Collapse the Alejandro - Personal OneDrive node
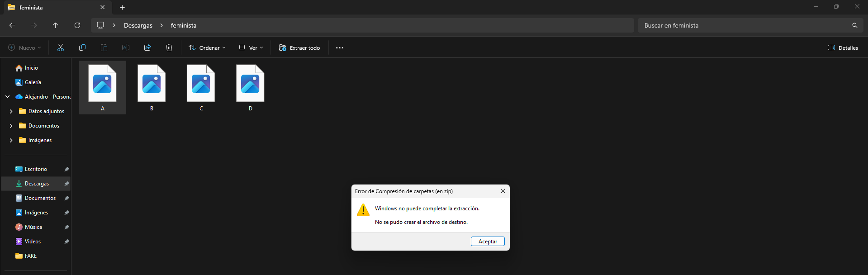Viewport: 868px width, 275px height. (x=8, y=97)
